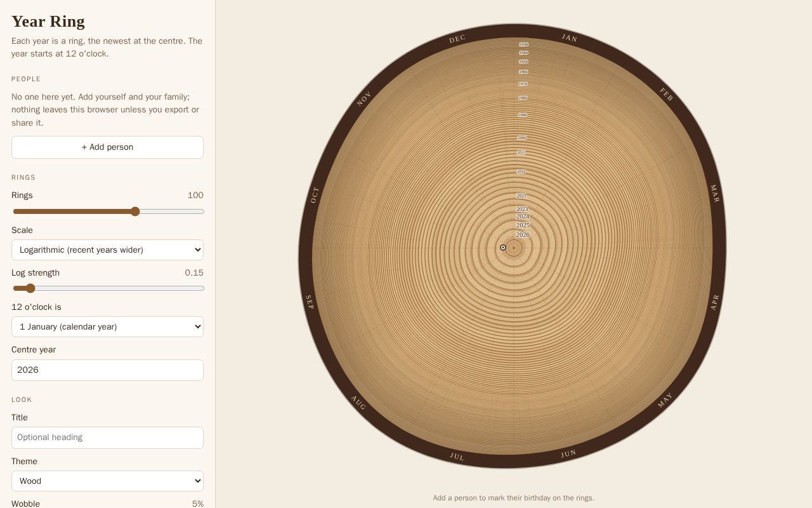This screenshot has height=508, width=812.
Task: Click the MAR month label on the rim
Action: [715, 194]
